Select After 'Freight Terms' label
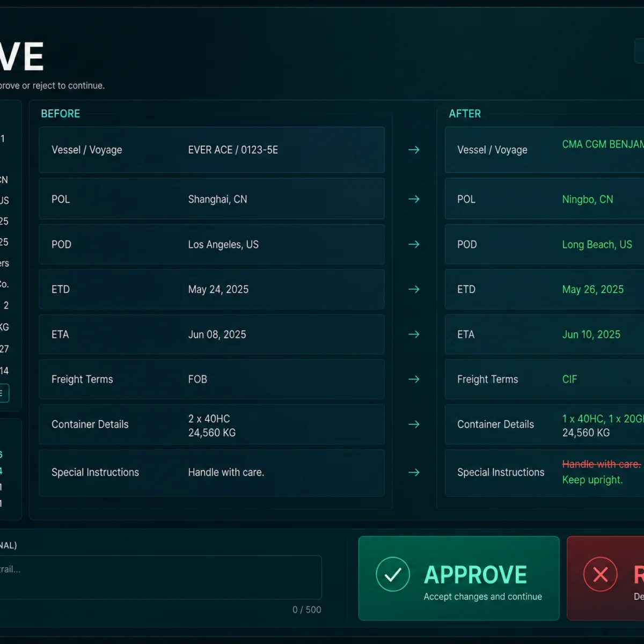The image size is (644, 644). pyautogui.click(x=487, y=379)
